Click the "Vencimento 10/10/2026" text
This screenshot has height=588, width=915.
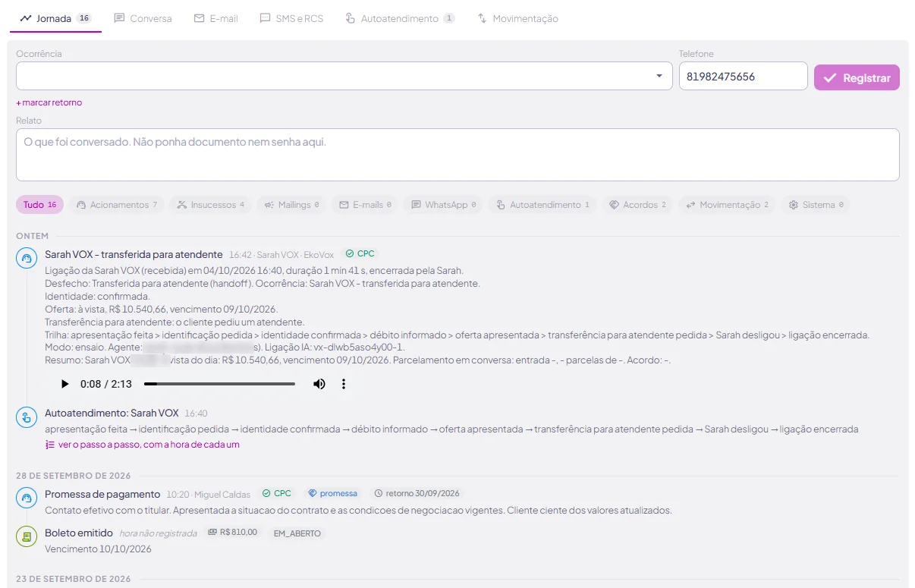point(98,549)
